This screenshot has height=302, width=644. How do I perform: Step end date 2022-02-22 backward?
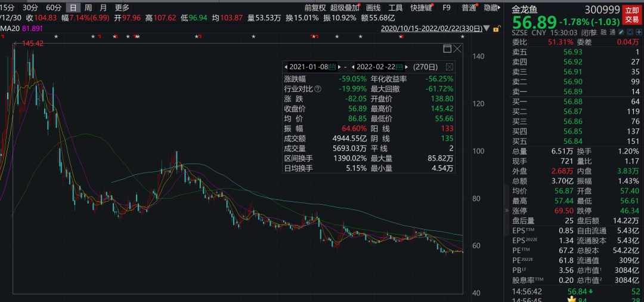353,67
